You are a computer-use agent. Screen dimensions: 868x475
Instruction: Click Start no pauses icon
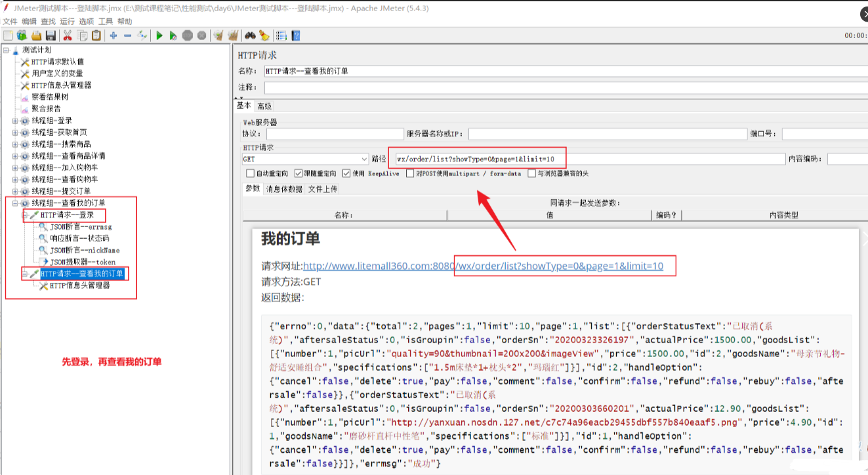pos(173,35)
